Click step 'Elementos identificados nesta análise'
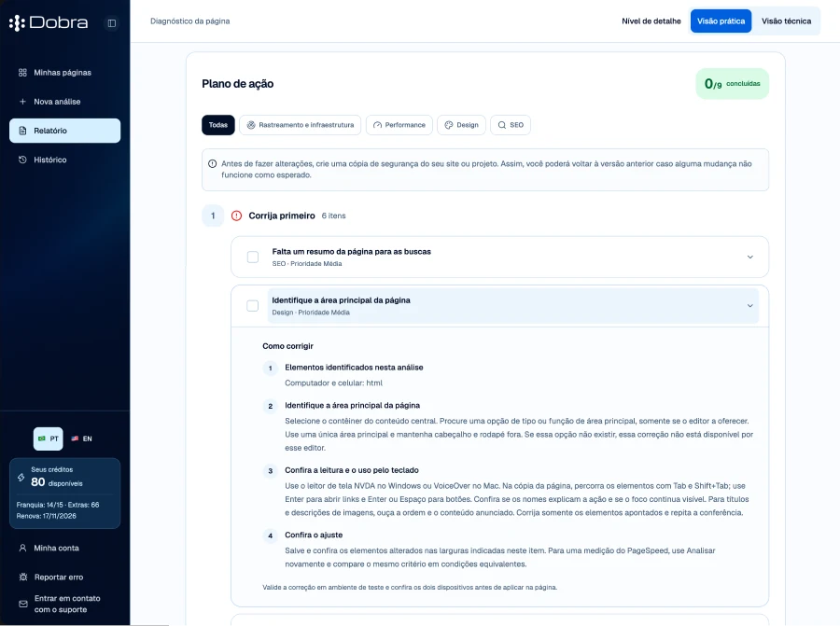The height and width of the screenshot is (626, 840). [354, 368]
